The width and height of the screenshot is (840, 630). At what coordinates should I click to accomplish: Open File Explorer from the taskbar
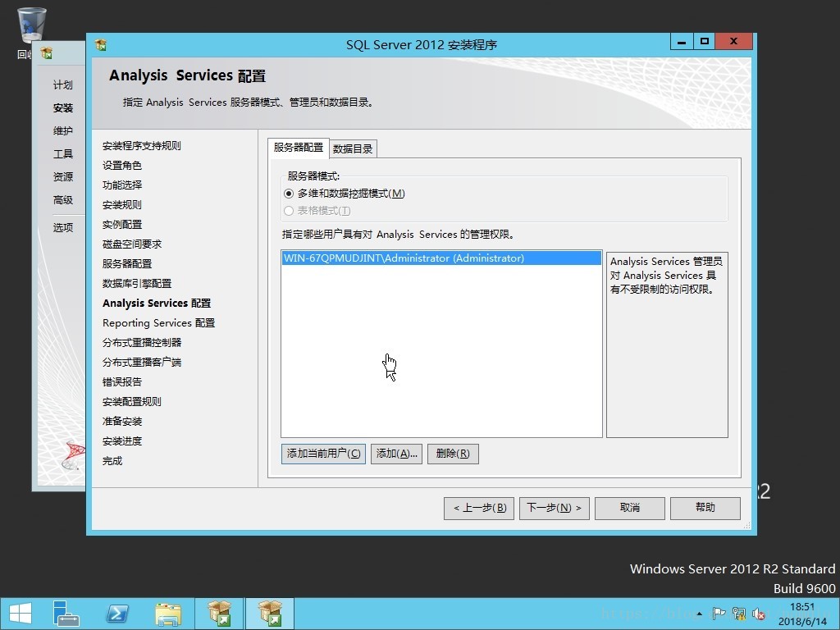point(168,614)
